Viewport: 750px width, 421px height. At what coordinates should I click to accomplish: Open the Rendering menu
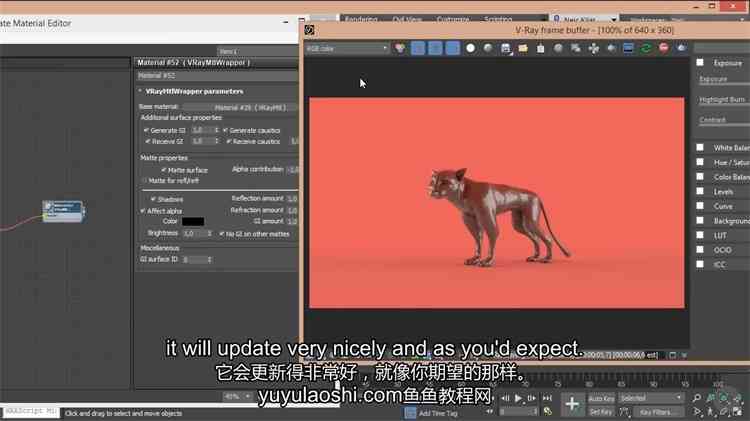(361, 20)
